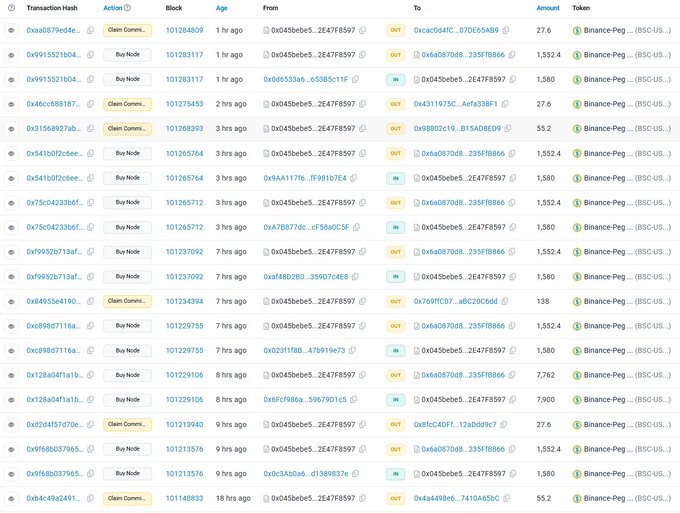Toggle quick view eye for 0xb4c49a2491
The width and height of the screenshot is (680, 513).
pos(11,499)
